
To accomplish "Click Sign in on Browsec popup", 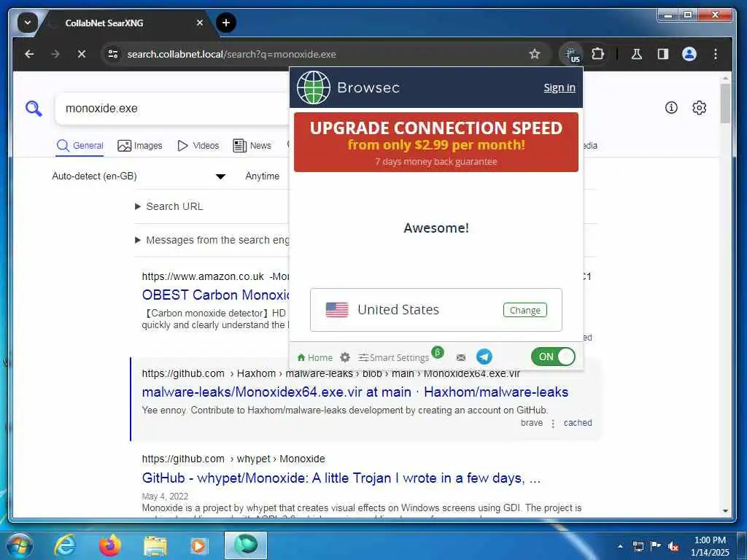I will coord(560,87).
